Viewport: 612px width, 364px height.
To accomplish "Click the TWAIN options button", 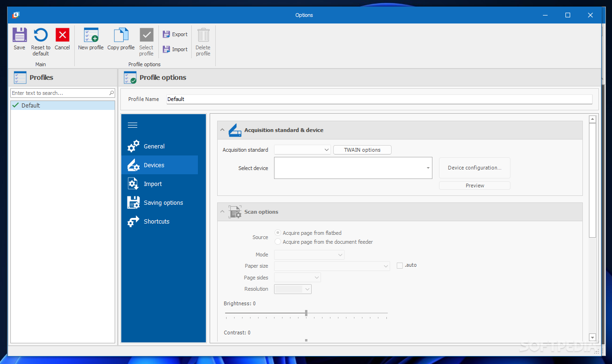I will pyautogui.click(x=362, y=150).
